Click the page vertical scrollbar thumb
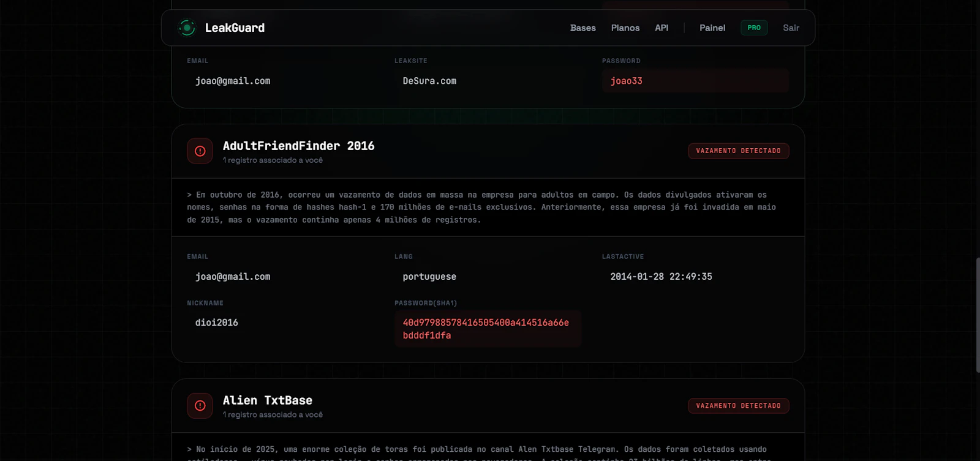The width and height of the screenshot is (980, 461). [978, 315]
